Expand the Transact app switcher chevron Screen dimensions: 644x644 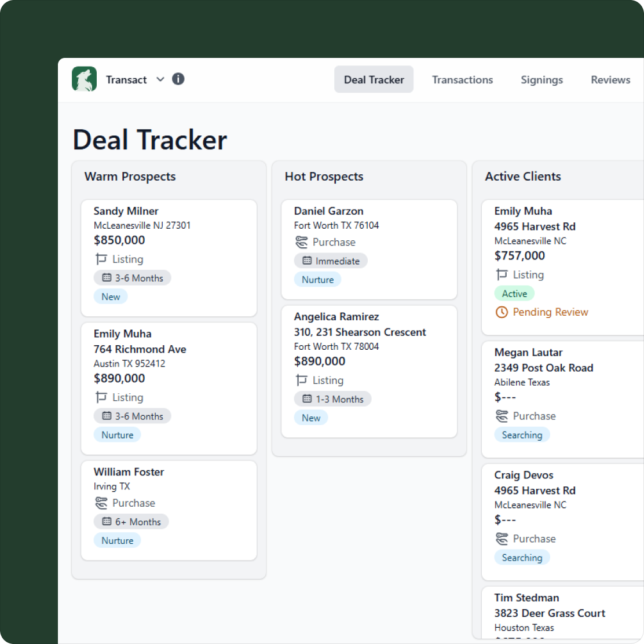point(160,79)
